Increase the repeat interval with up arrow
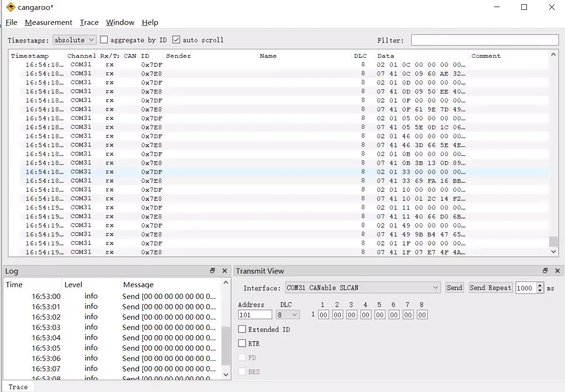Image resolution: width=565 pixels, height=392 pixels. pos(540,285)
